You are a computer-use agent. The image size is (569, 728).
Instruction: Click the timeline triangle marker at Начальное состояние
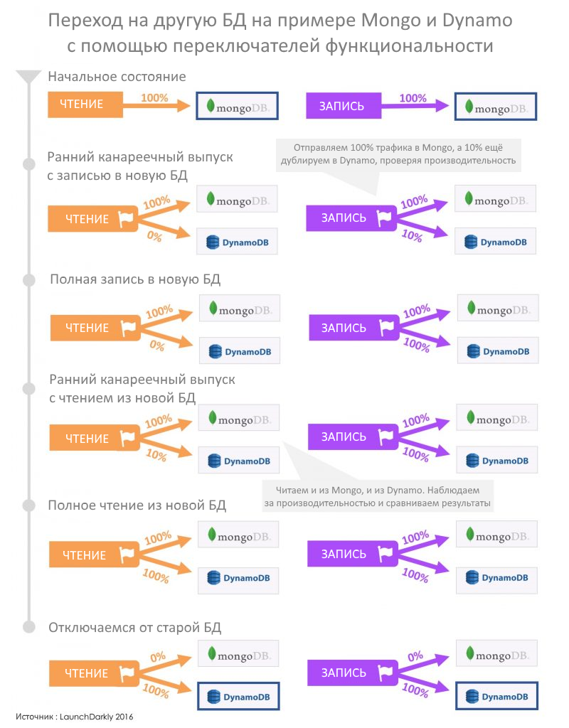(x=28, y=77)
